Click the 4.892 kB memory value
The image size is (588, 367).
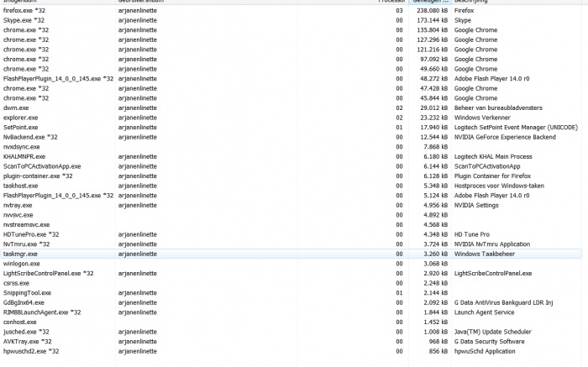[435, 215]
